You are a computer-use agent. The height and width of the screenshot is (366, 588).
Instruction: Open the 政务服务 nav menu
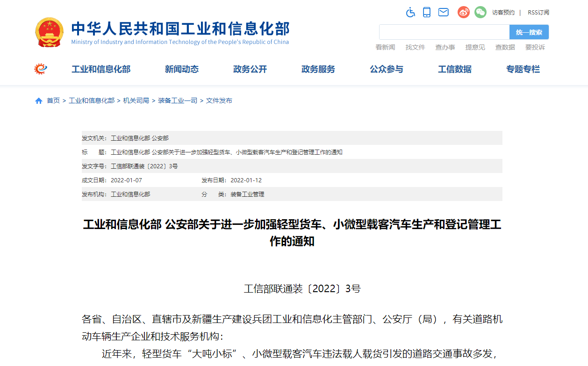click(x=318, y=69)
